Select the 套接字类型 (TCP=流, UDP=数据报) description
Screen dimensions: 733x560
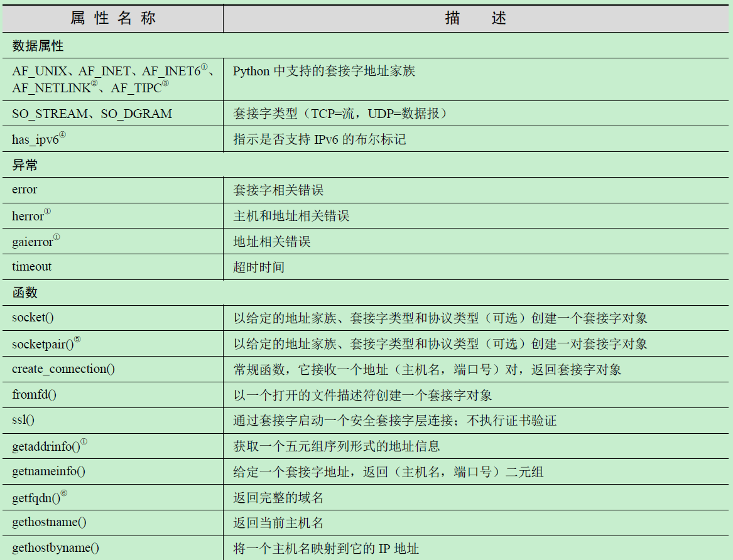340,114
